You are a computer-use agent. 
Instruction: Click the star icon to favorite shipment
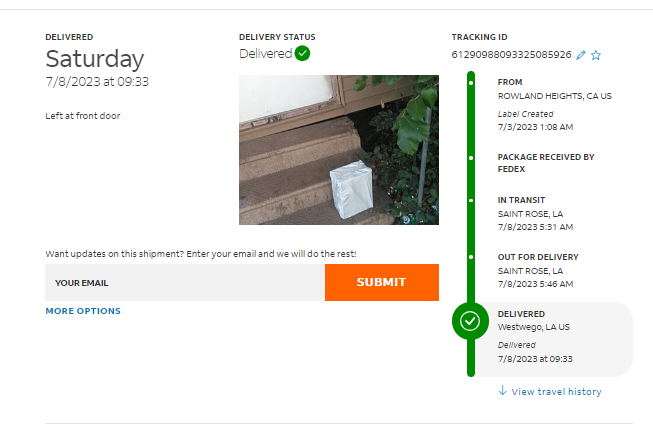pos(596,55)
